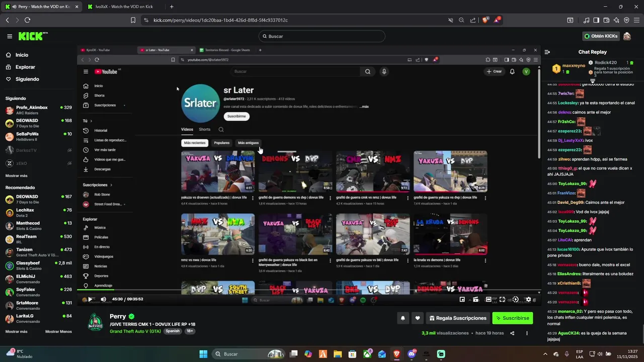Toggle theater mode in the player

click(489, 299)
